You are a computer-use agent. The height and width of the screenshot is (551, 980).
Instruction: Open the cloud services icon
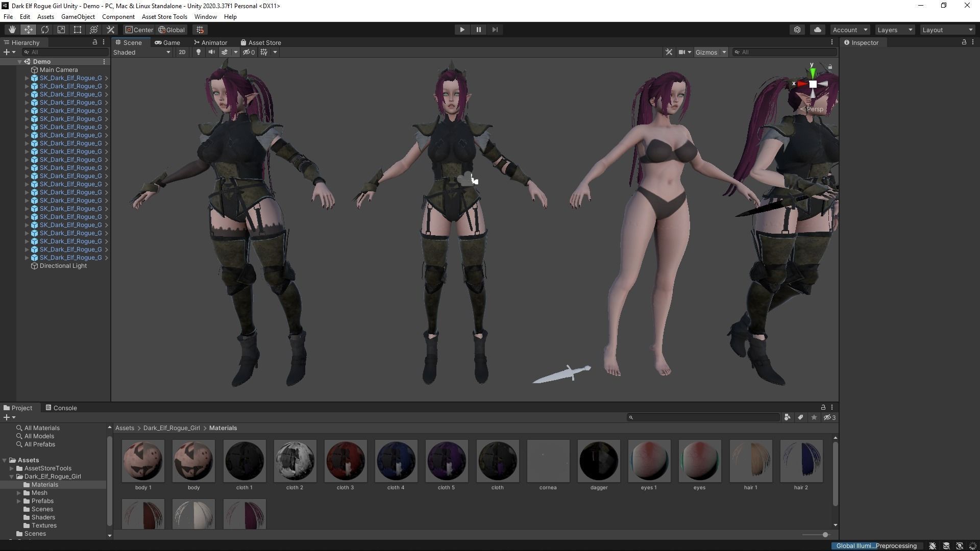(x=817, y=30)
